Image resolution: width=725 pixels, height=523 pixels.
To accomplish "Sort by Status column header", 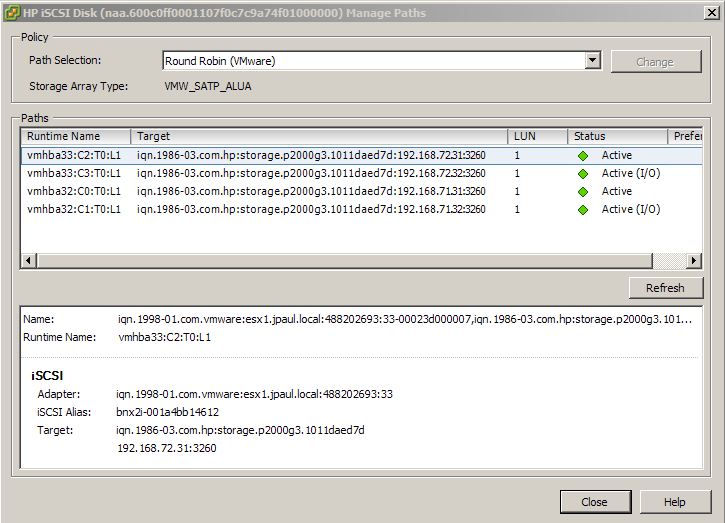I will pyautogui.click(x=618, y=136).
